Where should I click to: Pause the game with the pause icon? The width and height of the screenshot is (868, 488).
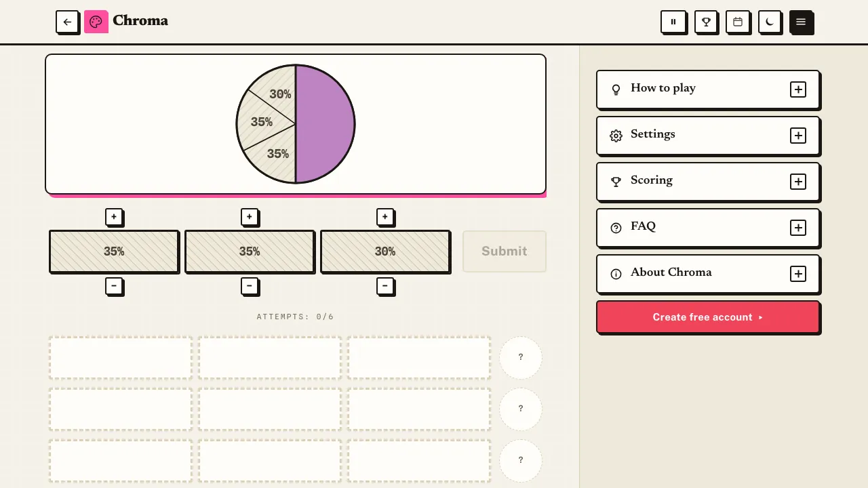673,22
